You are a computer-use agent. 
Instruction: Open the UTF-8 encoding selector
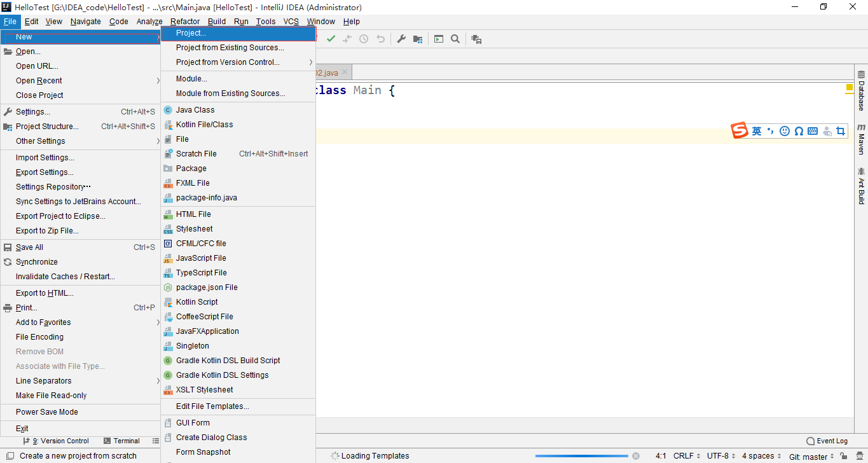[720, 456]
